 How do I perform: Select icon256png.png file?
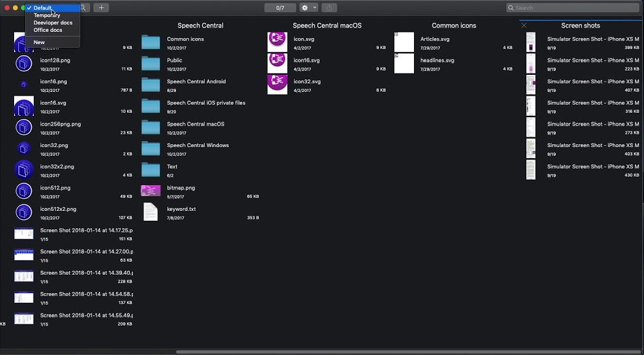click(x=73, y=128)
